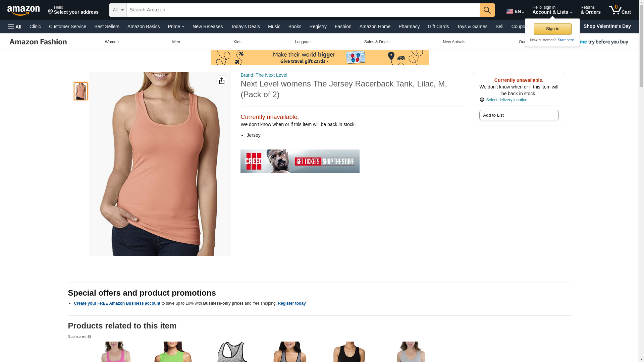Go to the Women fashion tab
Image resolution: width=644 pixels, height=362 pixels.
(112, 42)
